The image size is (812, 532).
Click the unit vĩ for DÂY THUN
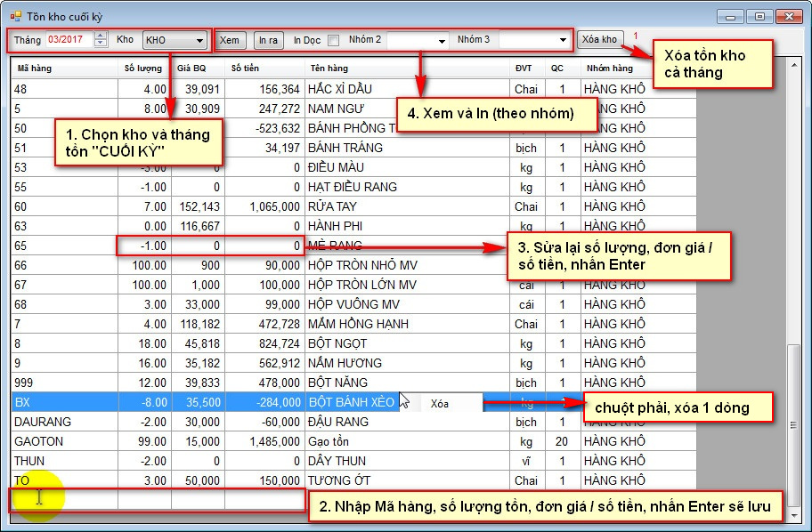pos(527,461)
